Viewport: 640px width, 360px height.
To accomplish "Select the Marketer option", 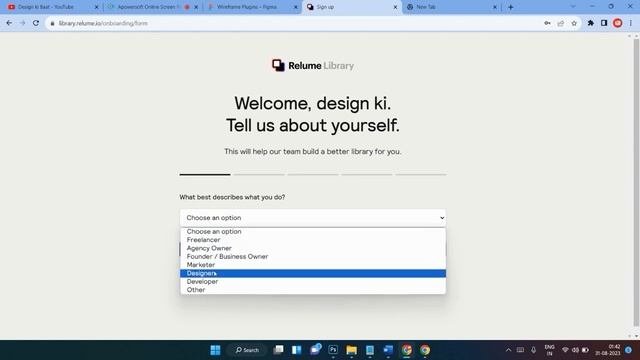I will 313,265.
